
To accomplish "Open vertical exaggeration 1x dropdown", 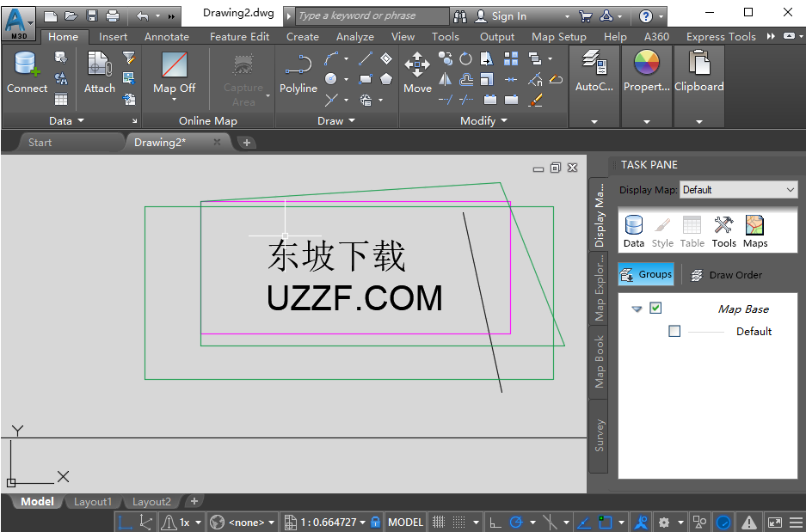I will pos(198,523).
